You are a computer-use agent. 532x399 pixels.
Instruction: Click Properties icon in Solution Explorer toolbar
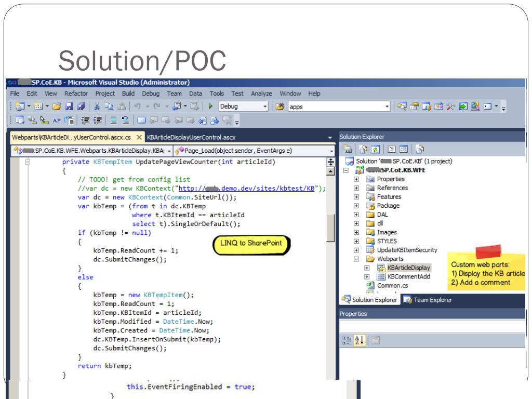click(347, 149)
